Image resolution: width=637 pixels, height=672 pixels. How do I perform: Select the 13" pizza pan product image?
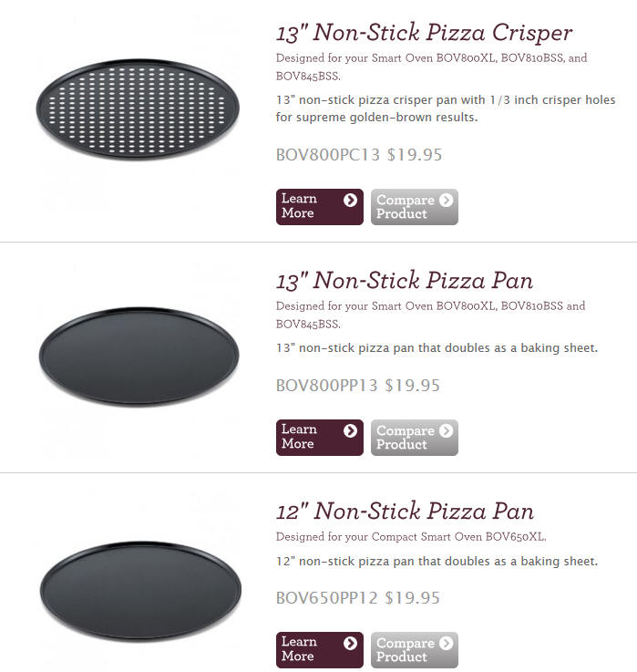(139, 357)
